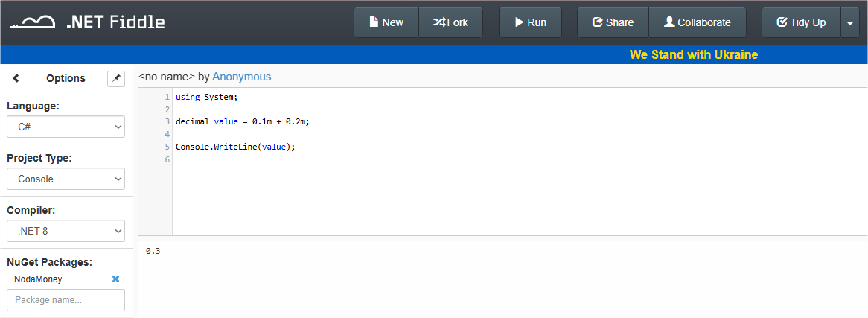Remove the NodaMoney NuGet package

point(115,279)
